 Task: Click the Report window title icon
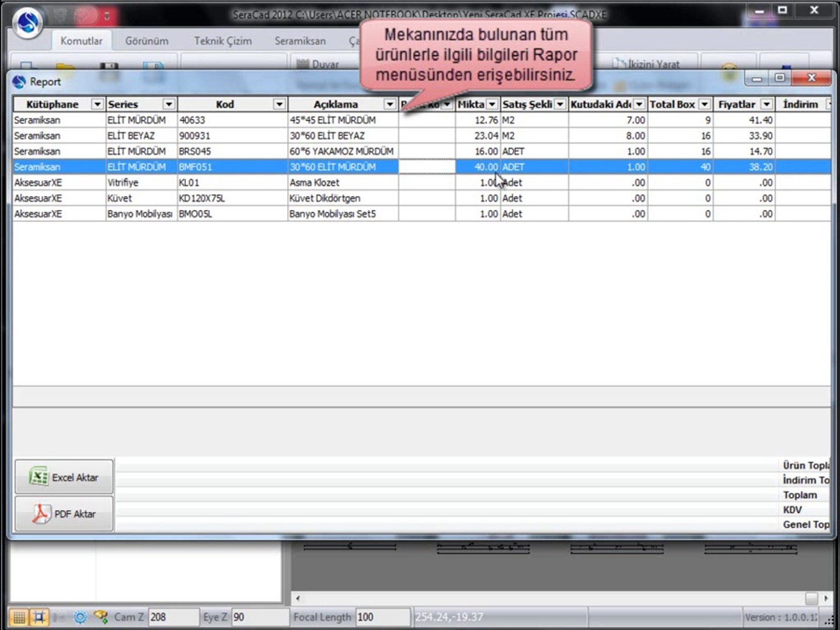[x=19, y=82]
